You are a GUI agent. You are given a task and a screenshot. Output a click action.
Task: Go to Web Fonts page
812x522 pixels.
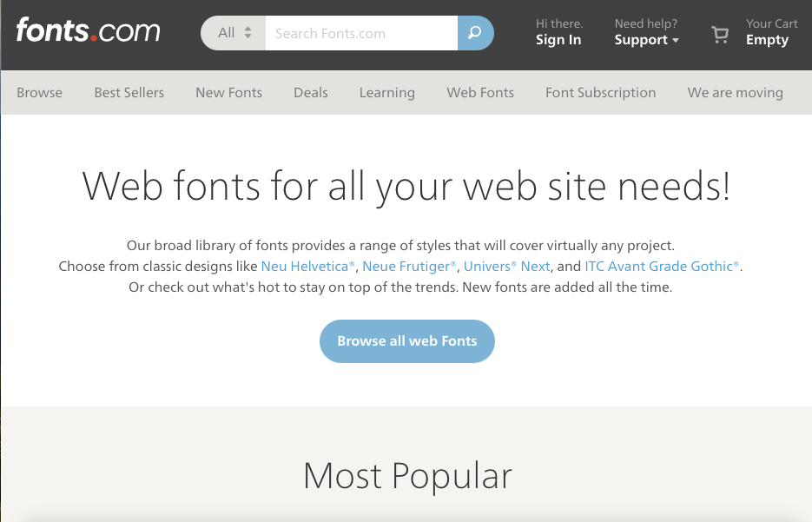480,93
